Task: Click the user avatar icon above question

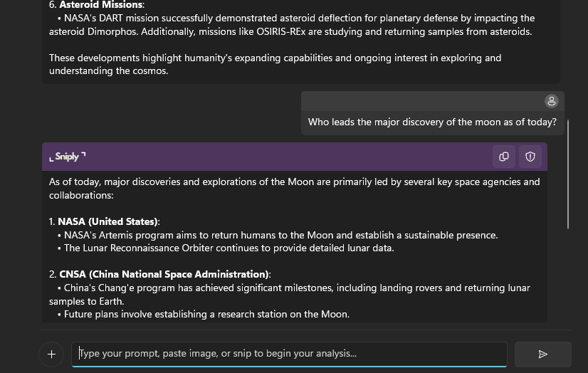Action: point(551,101)
